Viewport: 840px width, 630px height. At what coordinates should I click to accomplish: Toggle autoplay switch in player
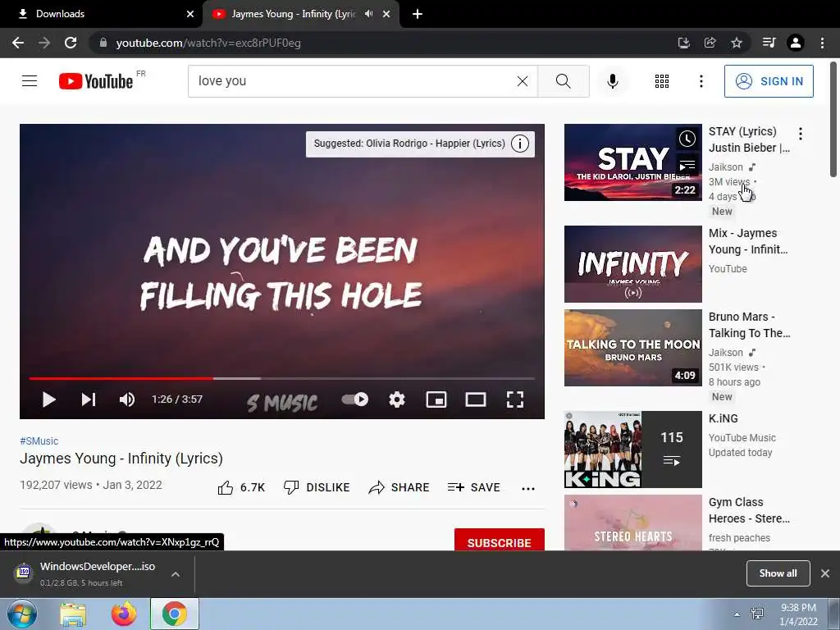pos(354,399)
